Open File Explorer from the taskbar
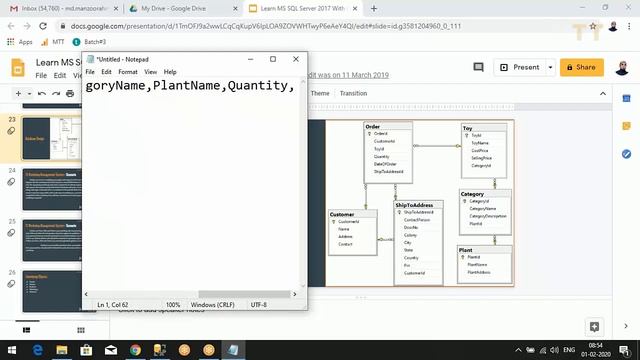The image size is (640, 360). point(62,350)
